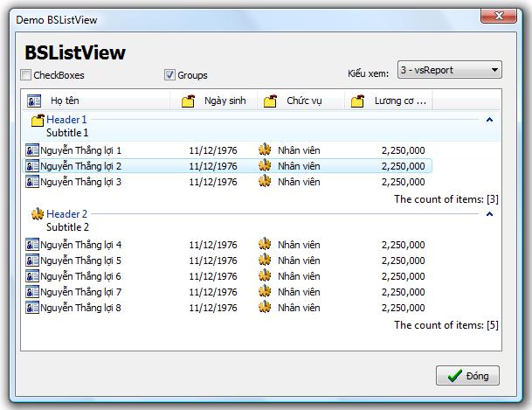Click Subtitle 2 text
This screenshot has height=410, width=532.
click(x=67, y=227)
